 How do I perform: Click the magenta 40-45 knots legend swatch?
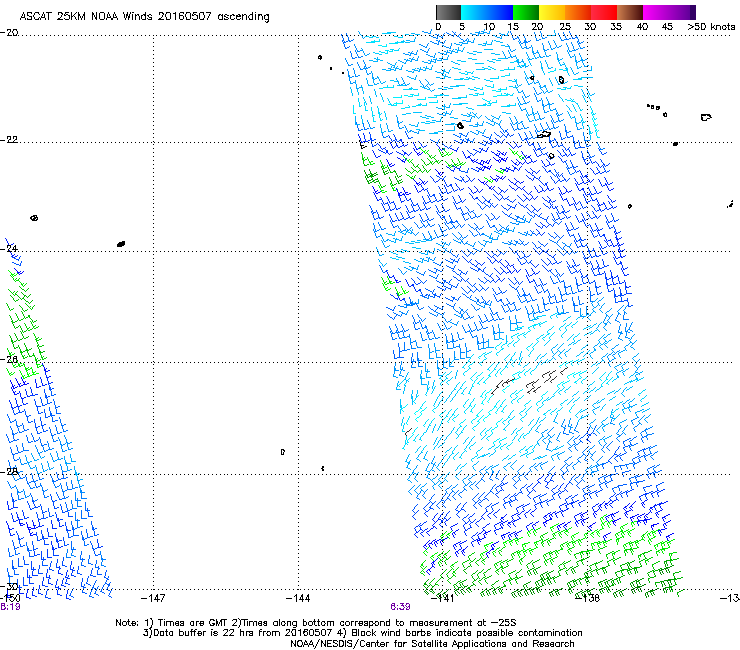click(656, 12)
